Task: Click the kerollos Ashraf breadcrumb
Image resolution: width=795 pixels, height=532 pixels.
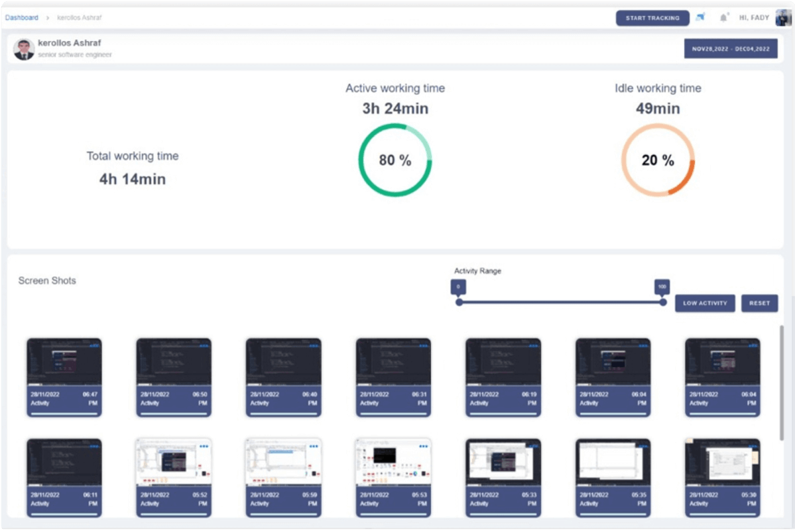Action: [79, 18]
